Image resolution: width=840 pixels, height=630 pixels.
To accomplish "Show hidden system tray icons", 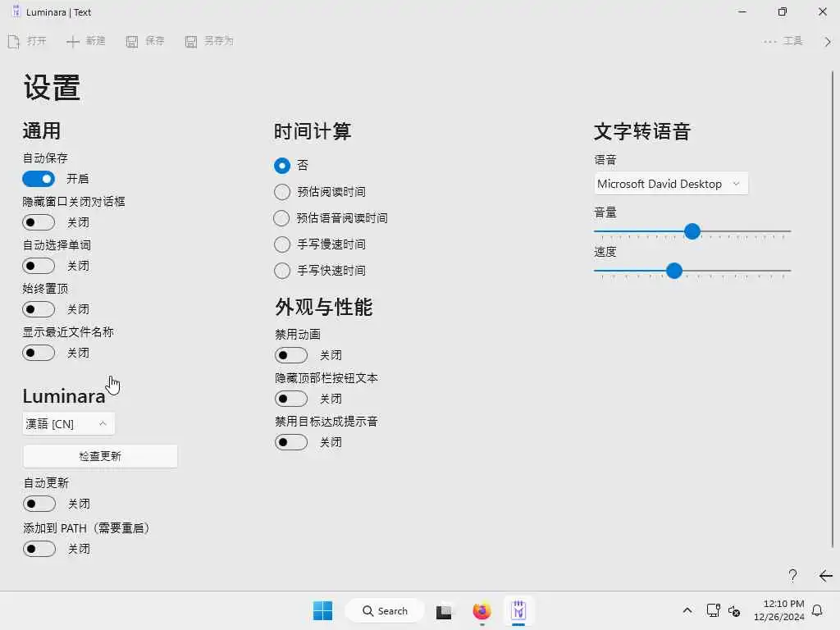I will click(x=687, y=610).
